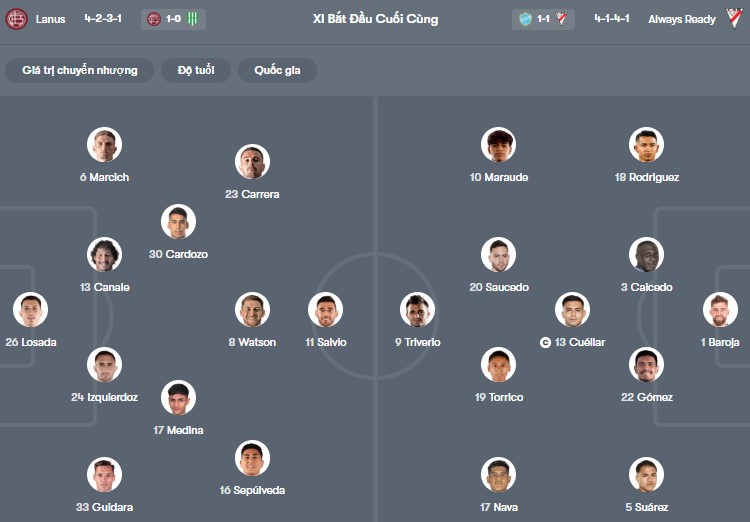Select Salvio's player portrait
The width and height of the screenshot is (750, 522).
(326, 310)
